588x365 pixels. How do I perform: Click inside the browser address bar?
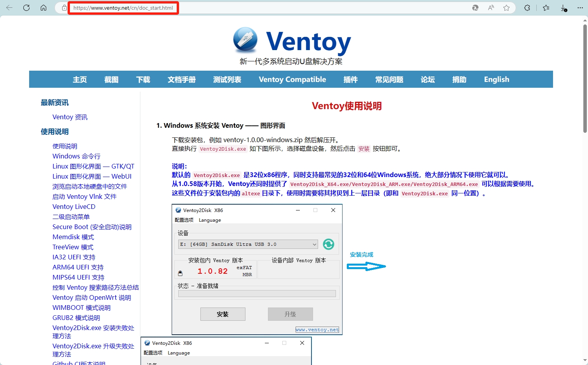(124, 8)
